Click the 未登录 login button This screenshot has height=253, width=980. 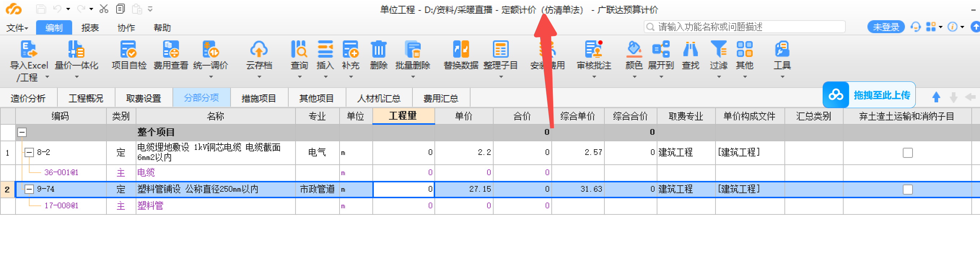[x=886, y=27]
